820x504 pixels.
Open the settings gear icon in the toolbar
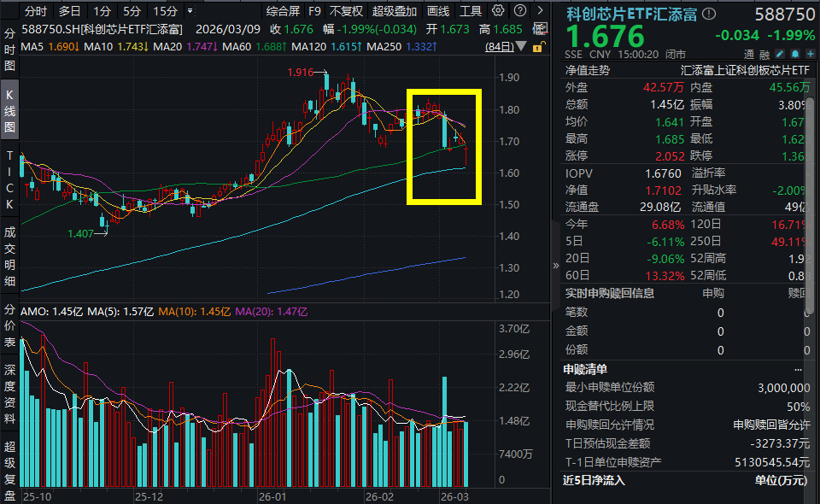pyautogui.click(x=498, y=9)
